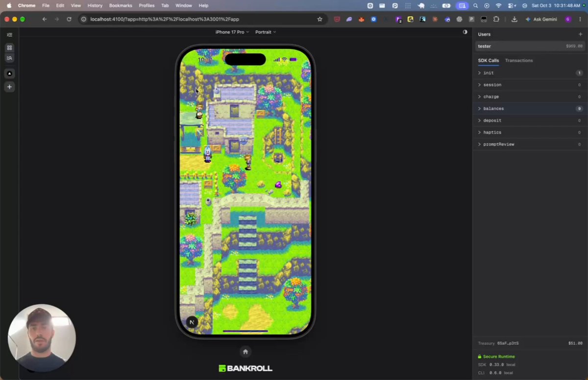Expand the init SDK call row
The image size is (588, 380).
(530, 73)
